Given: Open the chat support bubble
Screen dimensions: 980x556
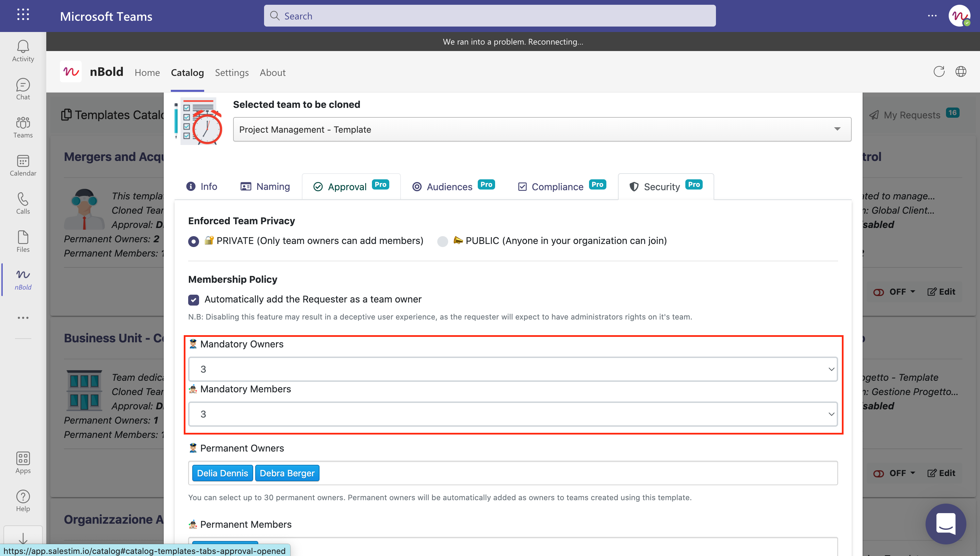Looking at the screenshot, I should click(945, 524).
